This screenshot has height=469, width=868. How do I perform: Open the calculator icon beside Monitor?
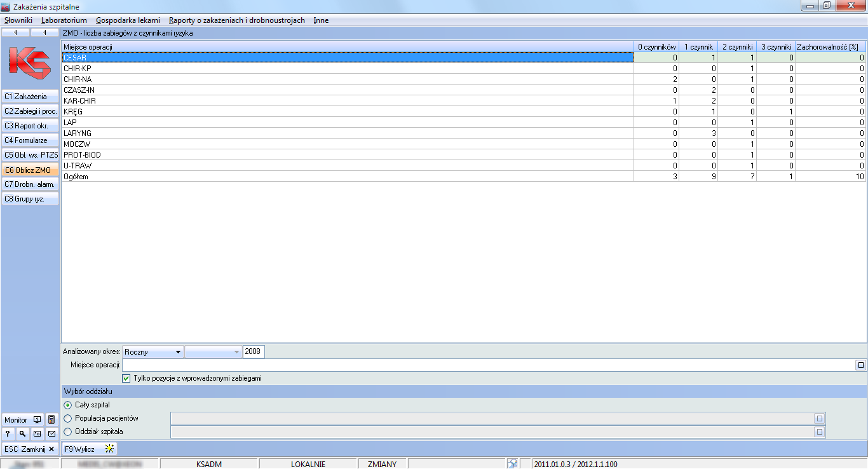point(52,420)
